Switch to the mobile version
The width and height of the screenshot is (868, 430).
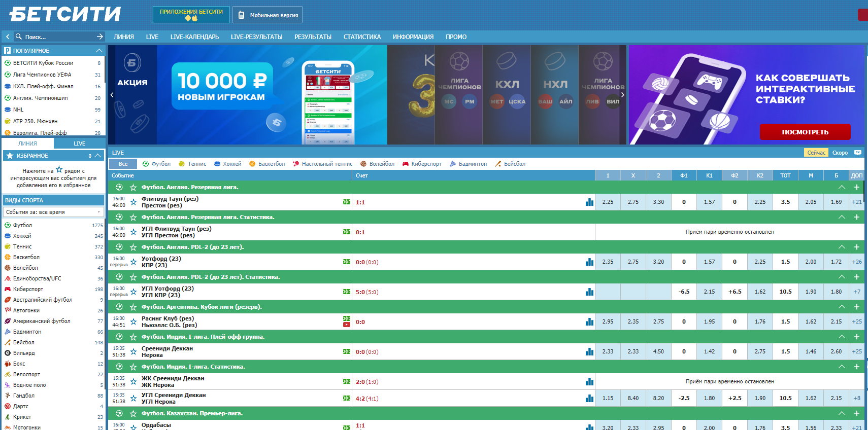[268, 15]
